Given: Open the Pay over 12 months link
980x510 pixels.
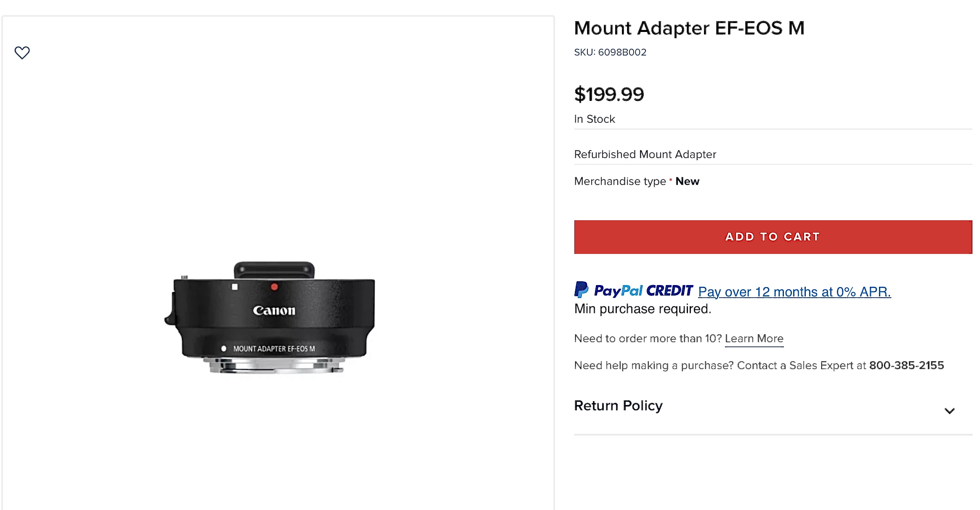Looking at the screenshot, I should click(x=794, y=292).
